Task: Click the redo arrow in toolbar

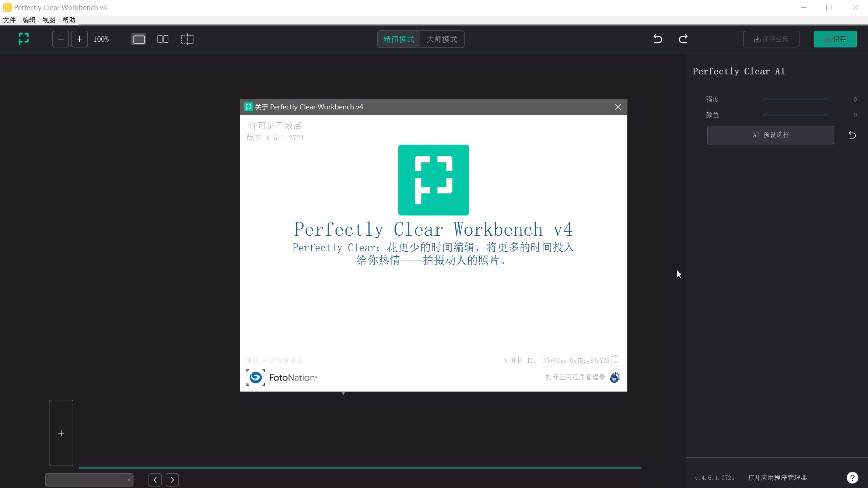Action: click(683, 39)
